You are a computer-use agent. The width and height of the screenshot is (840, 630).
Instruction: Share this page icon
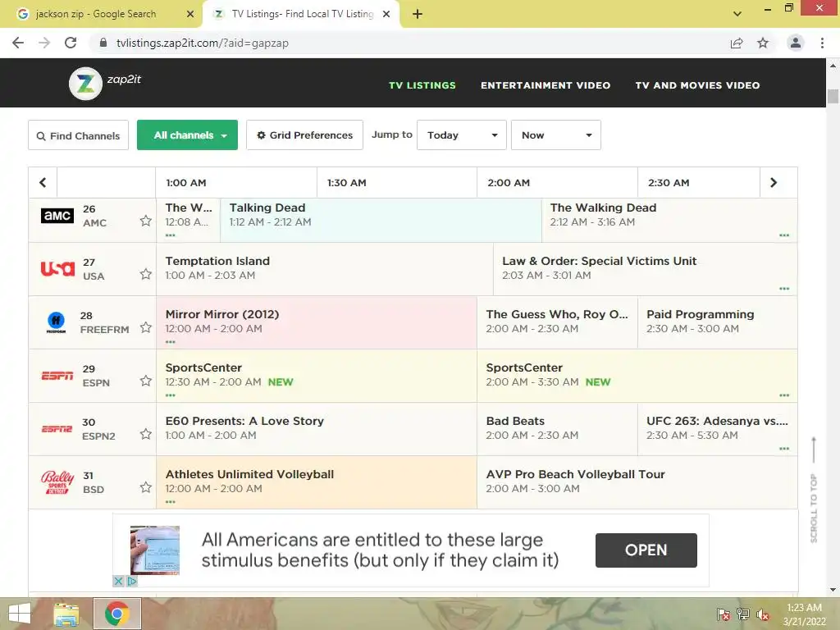(737, 43)
